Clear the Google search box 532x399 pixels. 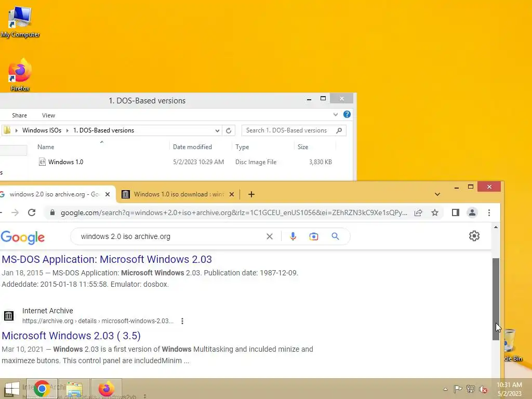point(270,236)
